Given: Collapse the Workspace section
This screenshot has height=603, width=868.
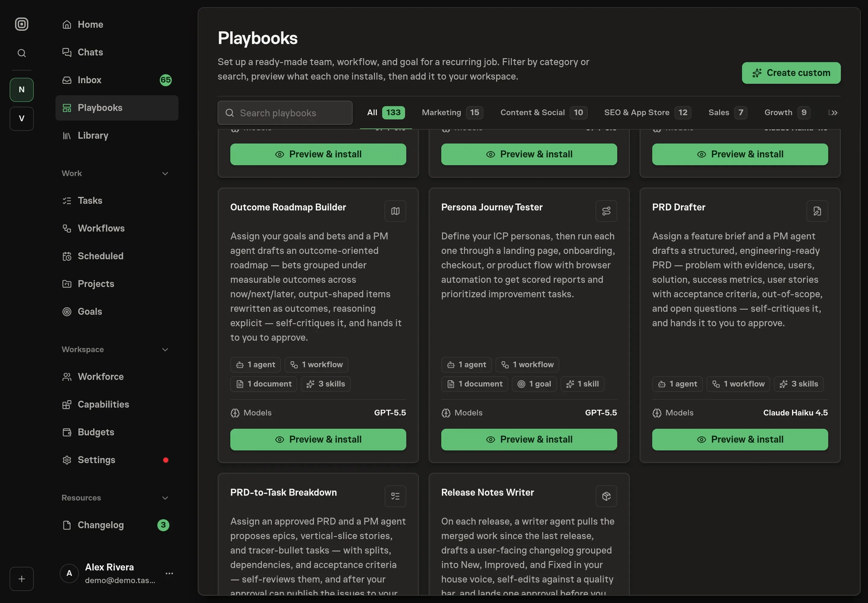Looking at the screenshot, I should pos(165,349).
